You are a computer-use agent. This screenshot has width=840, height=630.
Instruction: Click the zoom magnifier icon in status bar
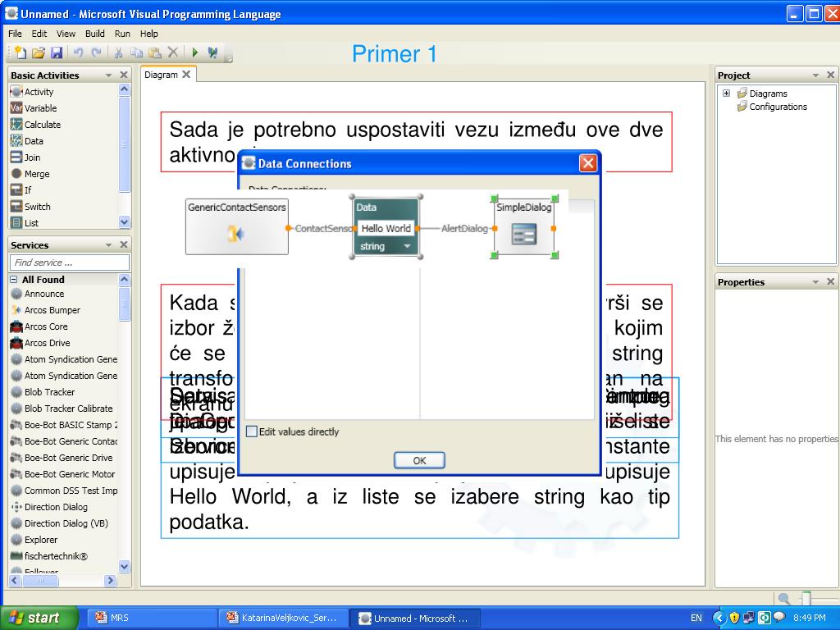[x=783, y=598]
